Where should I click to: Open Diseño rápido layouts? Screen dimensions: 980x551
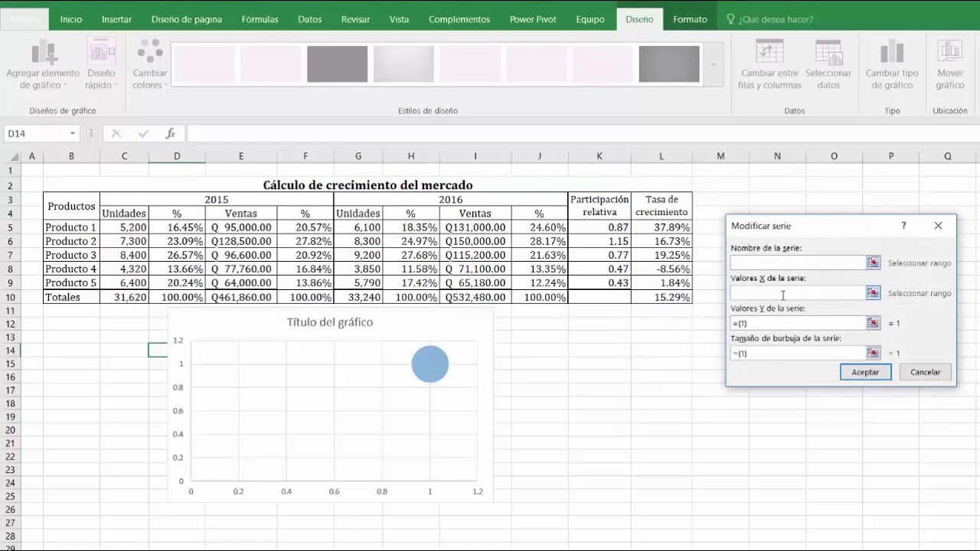(x=101, y=65)
